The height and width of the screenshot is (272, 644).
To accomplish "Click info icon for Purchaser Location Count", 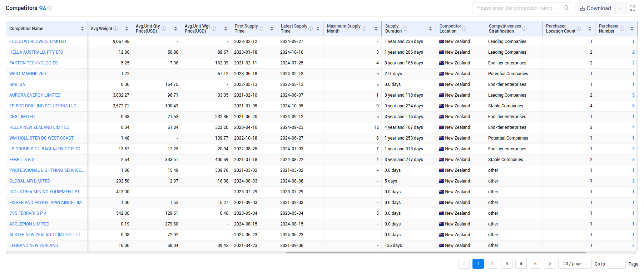I will pyautogui.click(x=579, y=29).
